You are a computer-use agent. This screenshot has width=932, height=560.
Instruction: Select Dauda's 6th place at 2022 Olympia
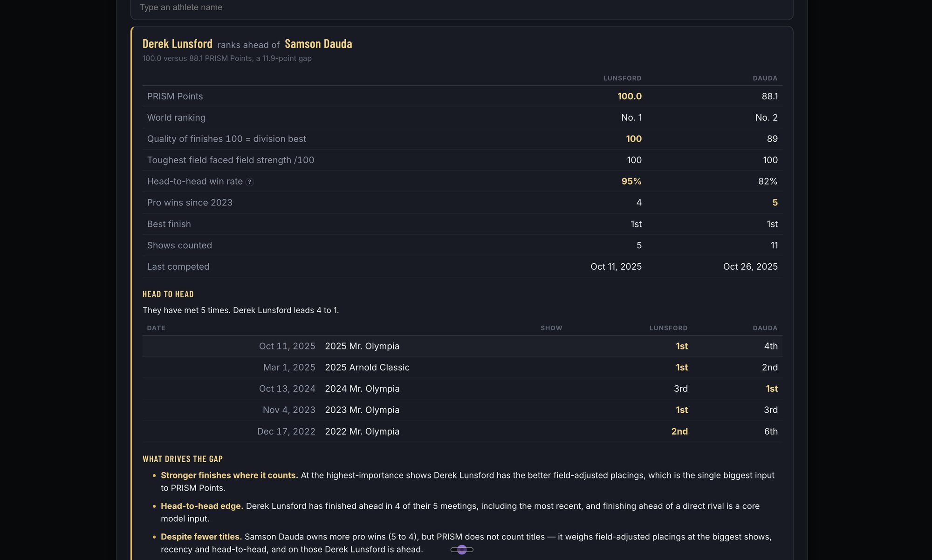[x=771, y=432]
